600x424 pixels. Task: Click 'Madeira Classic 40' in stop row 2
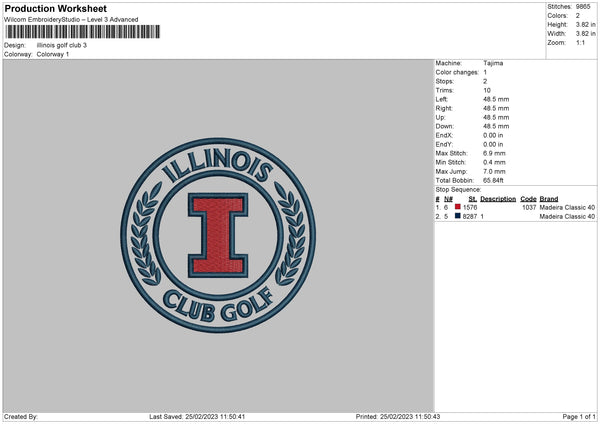click(x=567, y=217)
